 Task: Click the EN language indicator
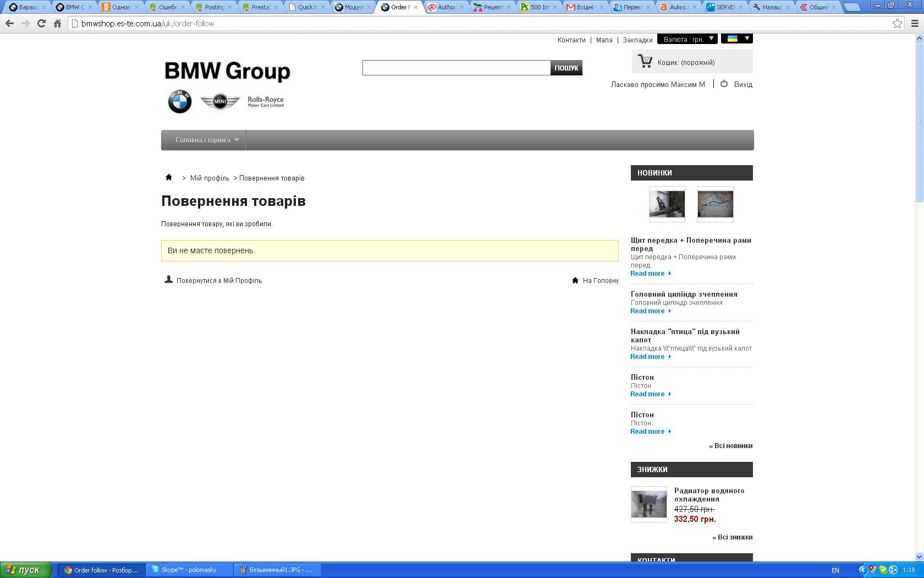tap(835, 570)
